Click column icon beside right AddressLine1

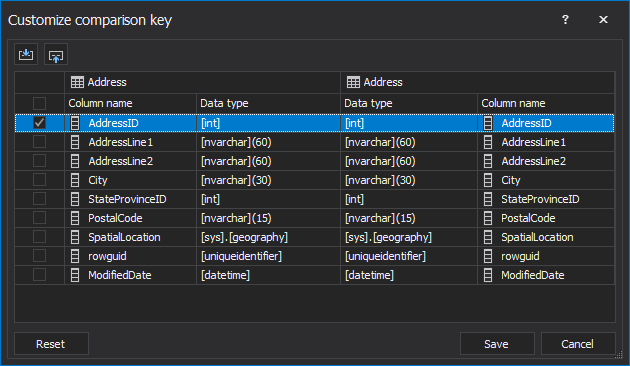point(488,142)
